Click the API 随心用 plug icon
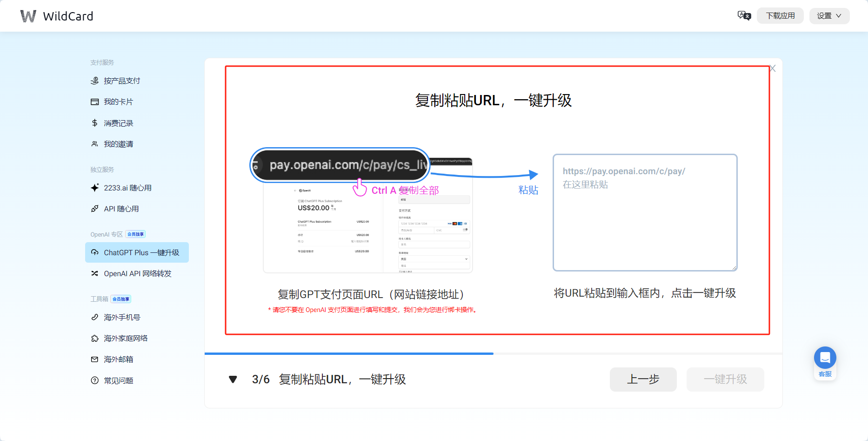Viewport: 868px width, 441px height. coord(95,209)
